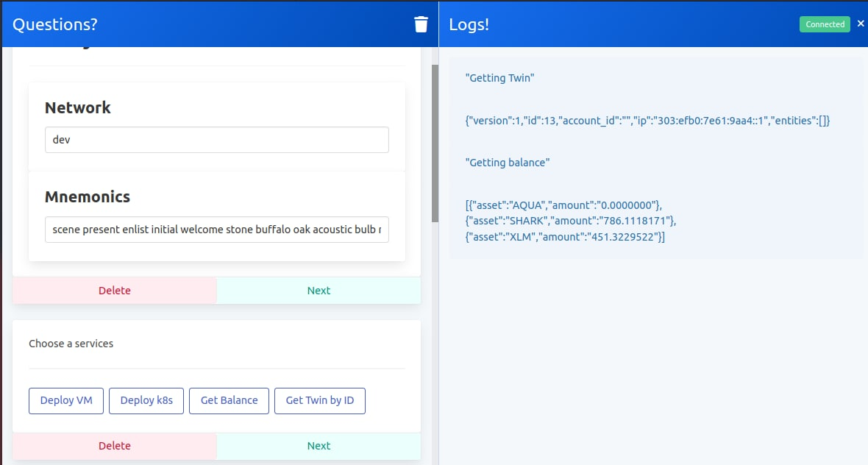This screenshot has width=868, height=465.
Task: Choose the Get Twin by ID service
Action: pos(319,400)
